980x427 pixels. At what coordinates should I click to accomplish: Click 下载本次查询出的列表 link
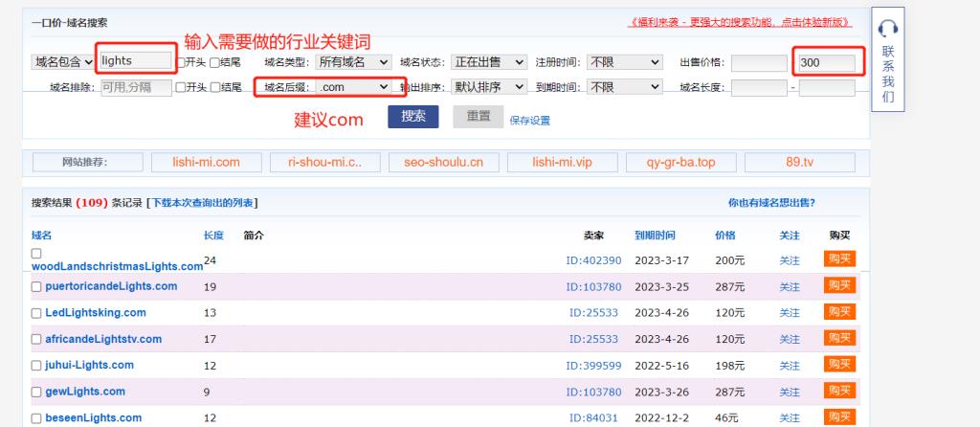[x=203, y=203]
